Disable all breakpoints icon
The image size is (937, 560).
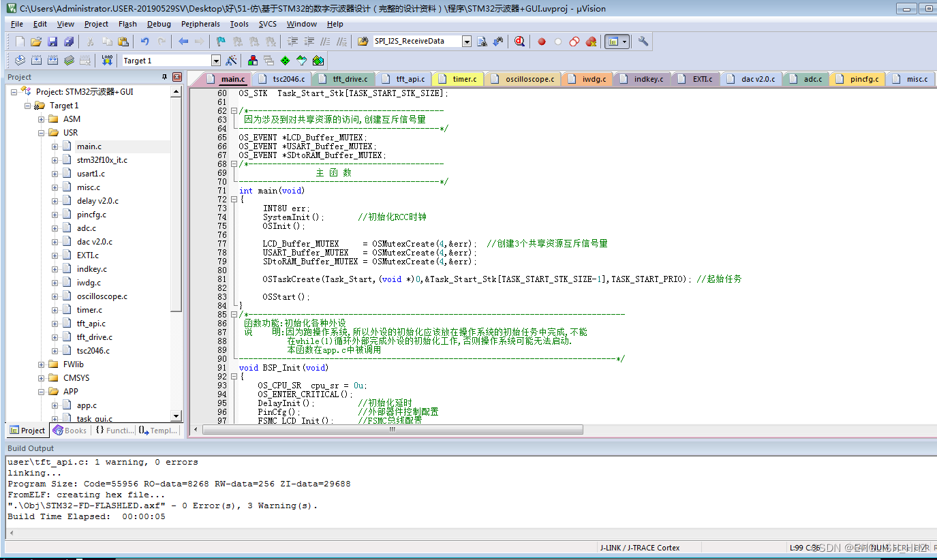coord(574,42)
